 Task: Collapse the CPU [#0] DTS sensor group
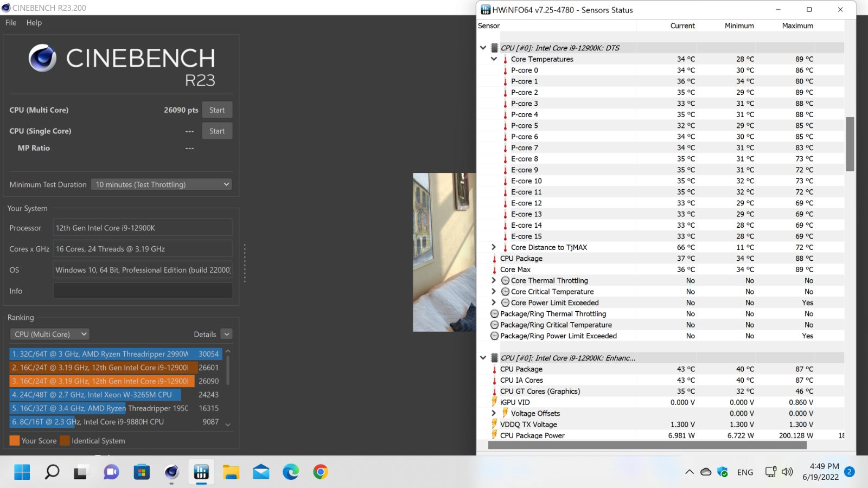[483, 48]
